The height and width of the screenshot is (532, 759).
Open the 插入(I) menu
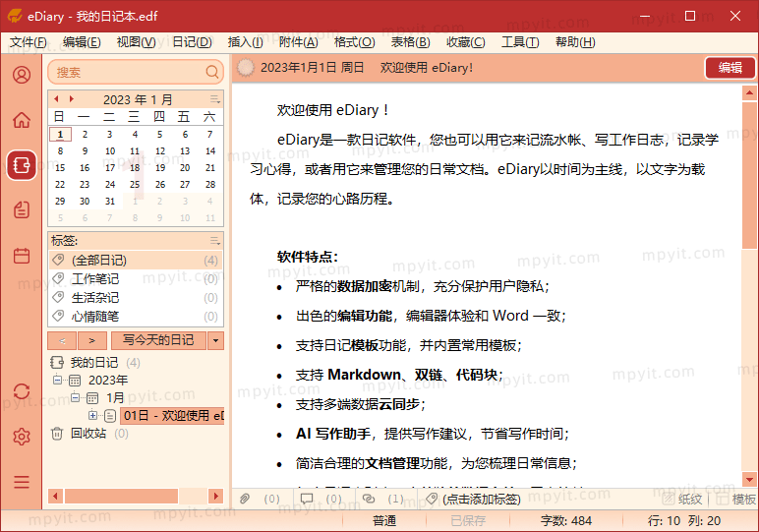[246, 42]
